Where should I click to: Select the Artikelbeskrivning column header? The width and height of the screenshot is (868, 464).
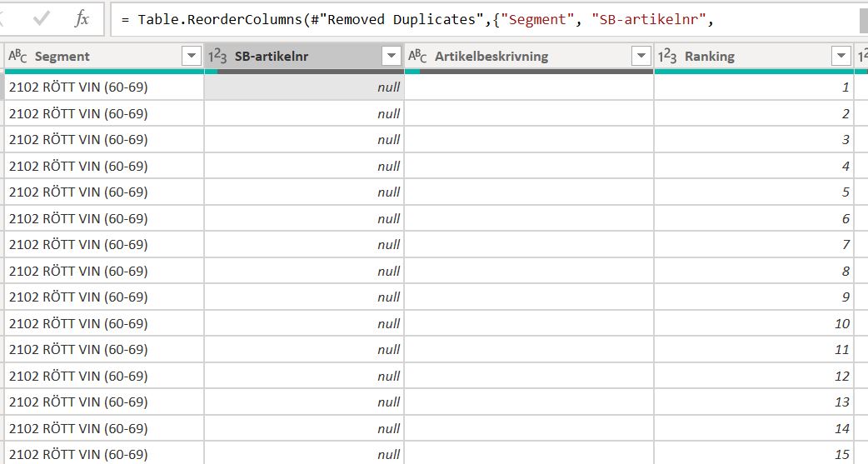(x=529, y=56)
